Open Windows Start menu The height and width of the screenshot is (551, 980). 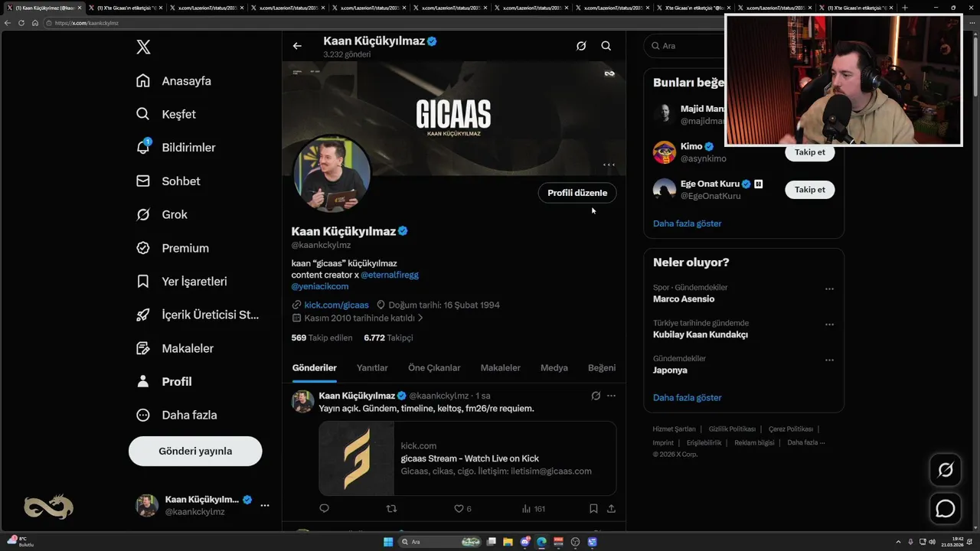pyautogui.click(x=388, y=542)
